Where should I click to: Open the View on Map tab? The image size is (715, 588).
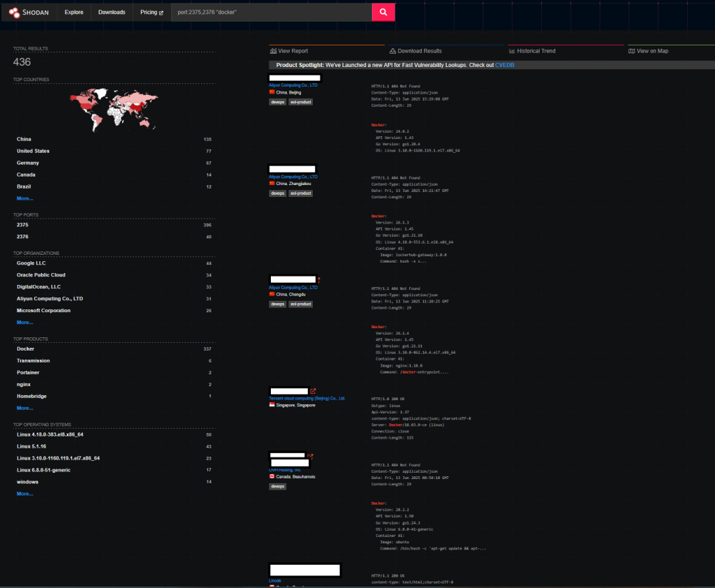[648, 51]
